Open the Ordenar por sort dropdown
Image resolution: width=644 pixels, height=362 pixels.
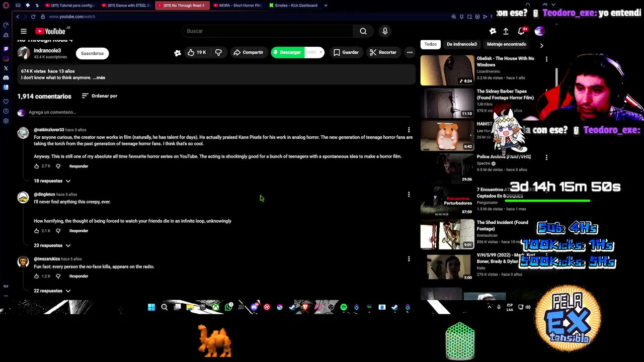pos(100,96)
